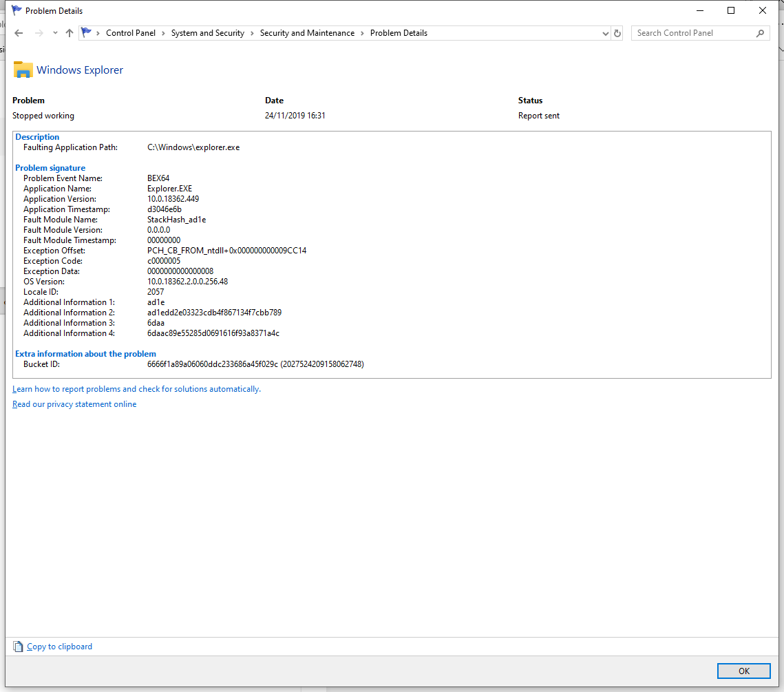Select the path C:\Windows\explorer.exe
Image resolution: width=784 pixels, height=692 pixels.
tap(193, 147)
